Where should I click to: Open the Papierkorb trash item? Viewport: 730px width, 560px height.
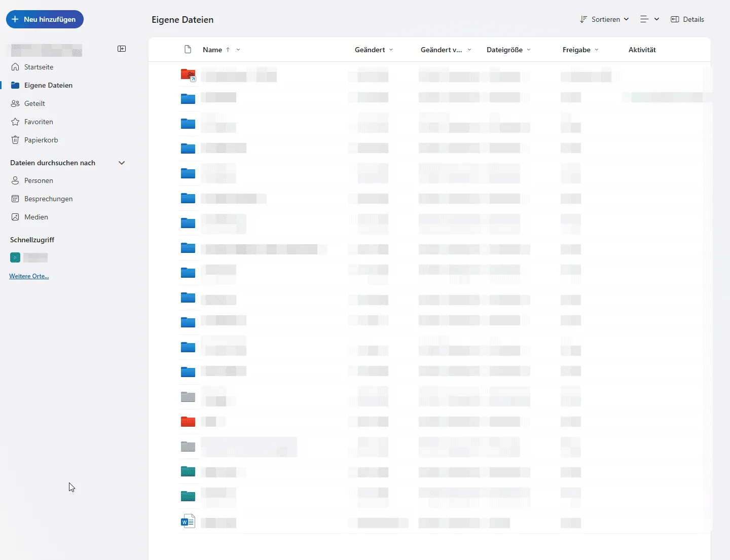tap(41, 140)
